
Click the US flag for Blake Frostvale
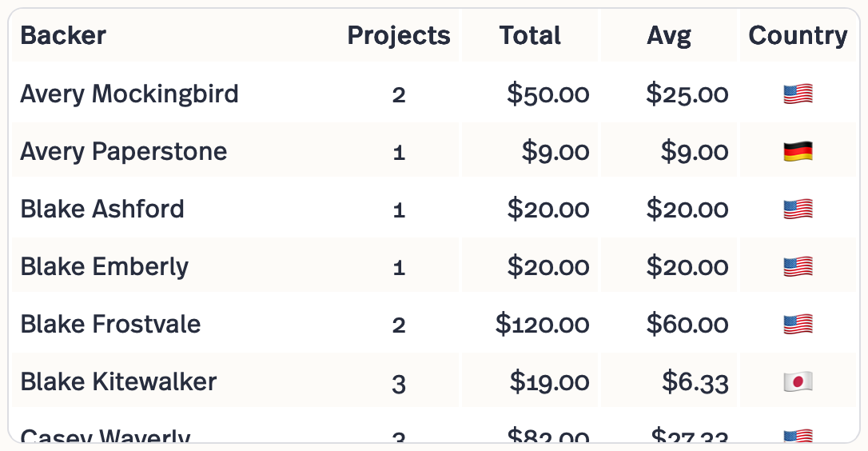click(798, 325)
